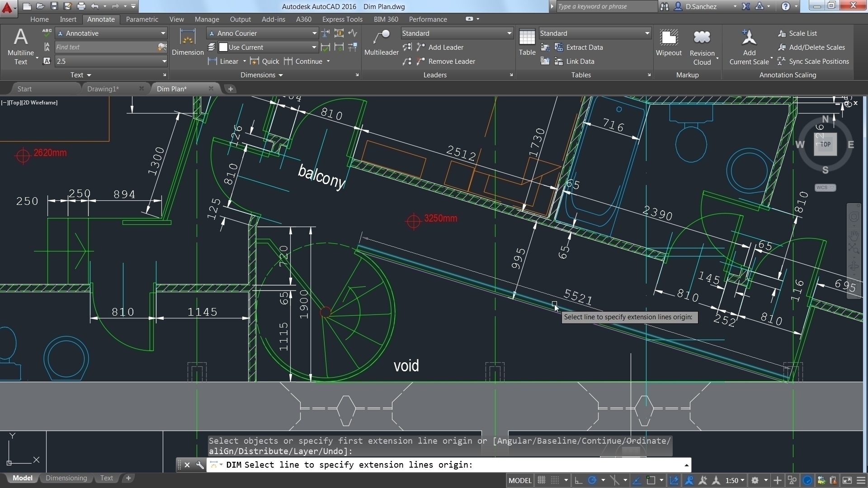This screenshot has width=868, height=488.
Task: Switch to the Drawing1 file tab
Action: (x=103, y=88)
